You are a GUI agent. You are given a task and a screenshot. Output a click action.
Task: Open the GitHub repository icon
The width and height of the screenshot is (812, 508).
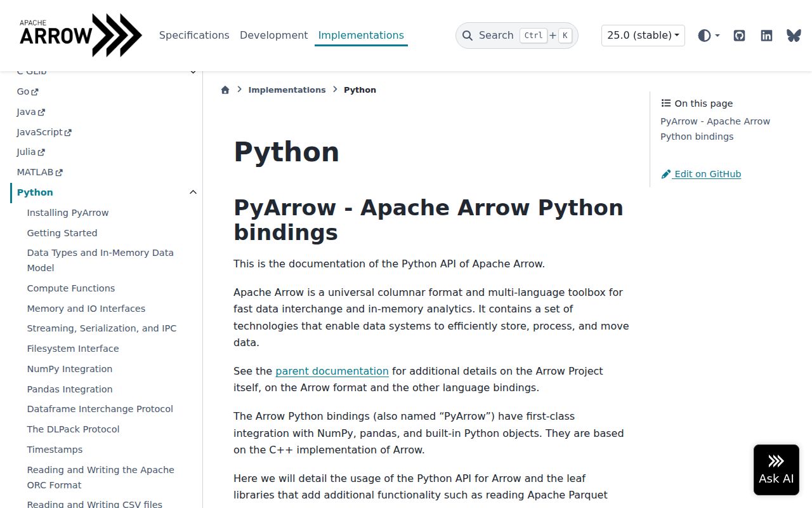click(739, 36)
